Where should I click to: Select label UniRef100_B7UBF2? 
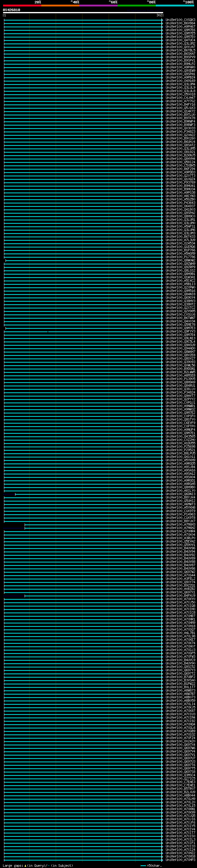tap(180, 677)
